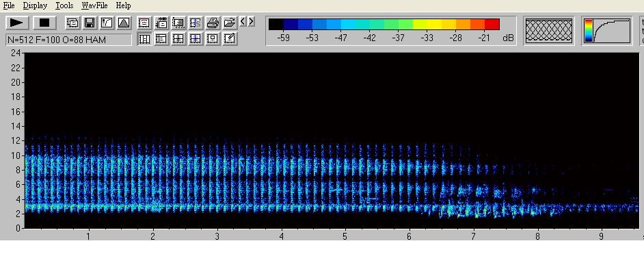This screenshot has height=263, width=644.
Task: Toggle the crosshair grid cursor mode button
Action: tap(178, 38)
